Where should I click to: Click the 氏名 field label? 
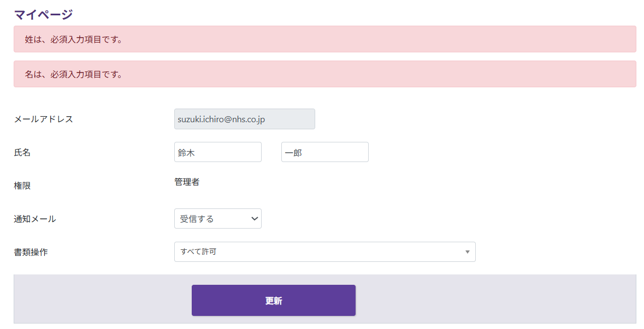(x=22, y=153)
